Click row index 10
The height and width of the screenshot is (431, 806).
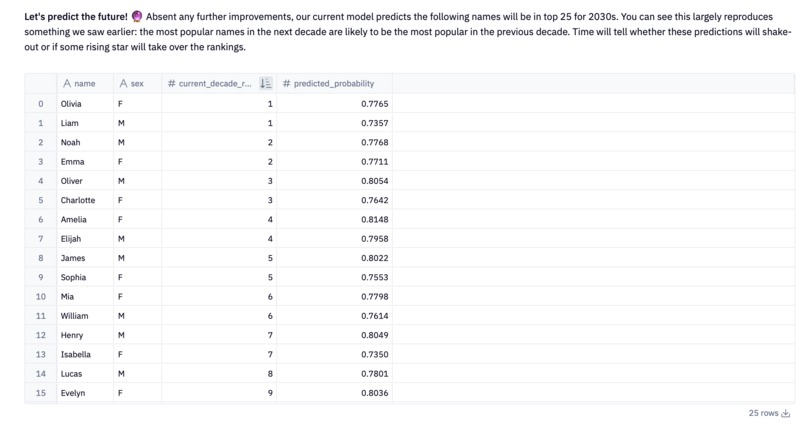[41, 297]
